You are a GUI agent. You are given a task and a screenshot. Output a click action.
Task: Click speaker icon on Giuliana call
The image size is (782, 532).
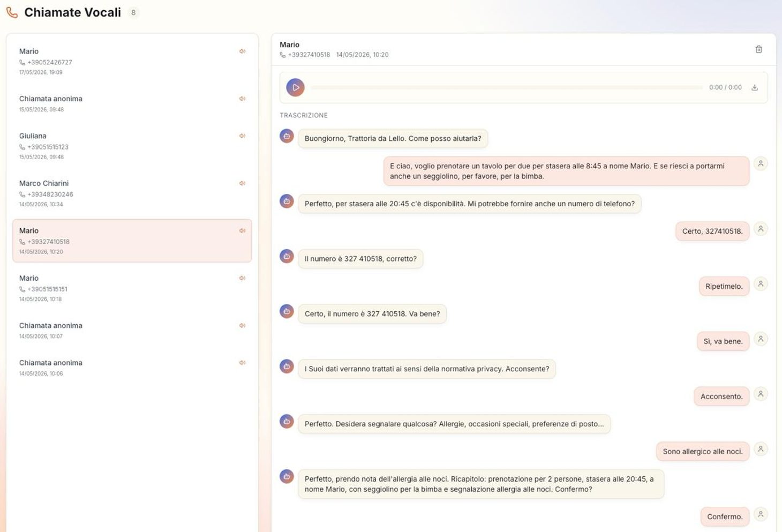pos(242,136)
